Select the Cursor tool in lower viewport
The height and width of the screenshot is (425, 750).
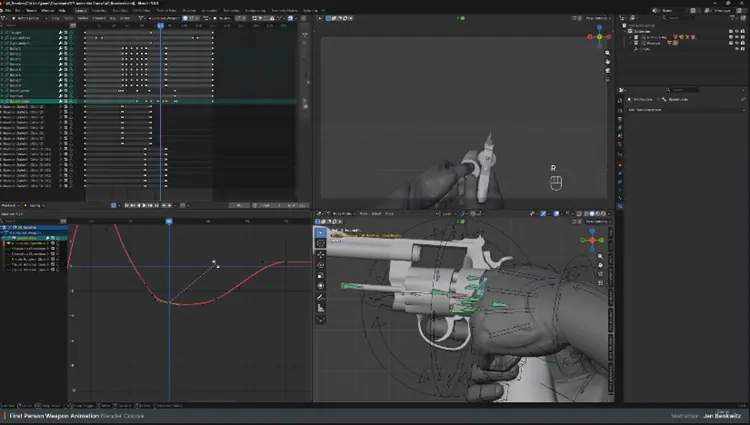(x=320, y=243)
